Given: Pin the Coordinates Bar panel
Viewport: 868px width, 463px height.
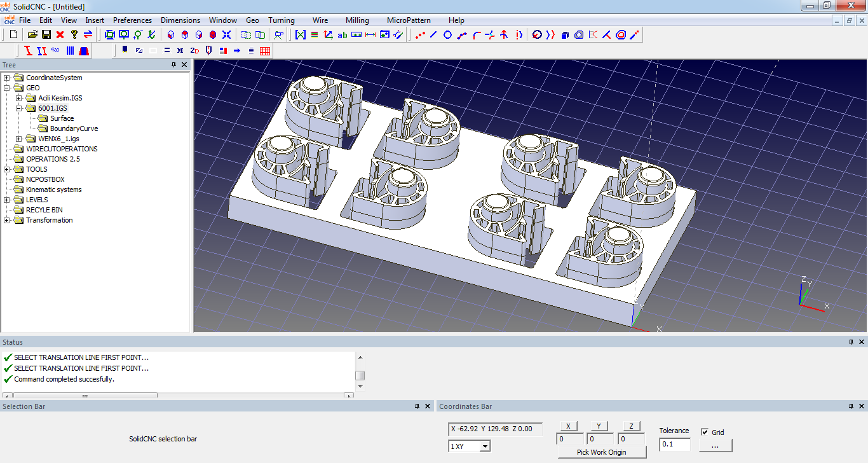Looking at the screenshot, I should (x=851, y=406).
